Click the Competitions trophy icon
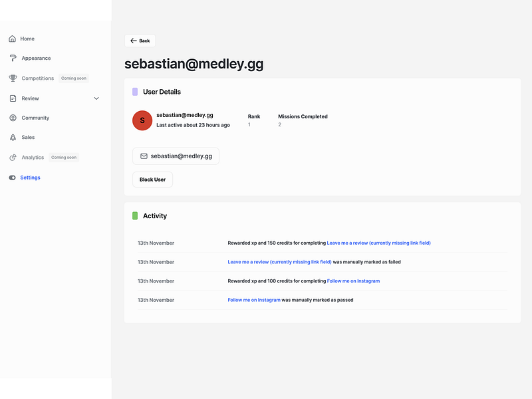532x399 pixels. tap(13, 78)
